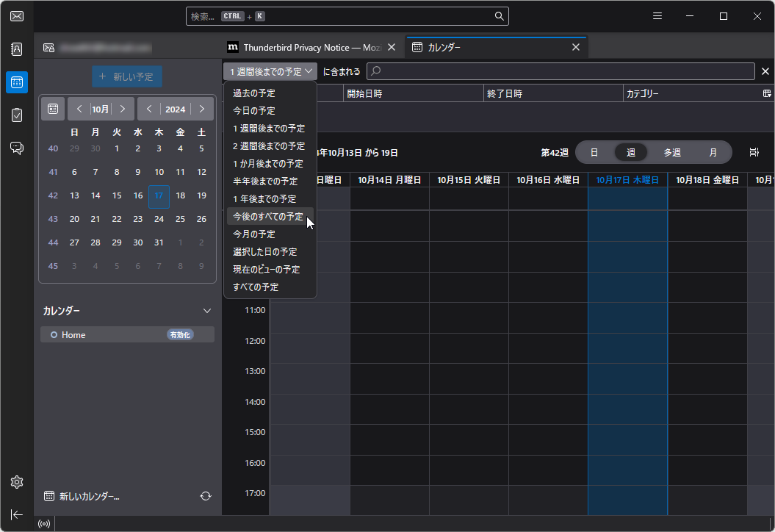The height and width of the screenshot is (532, 775).
Task: Open calendar view layout options icon
Action: click(x=754, y=152)
